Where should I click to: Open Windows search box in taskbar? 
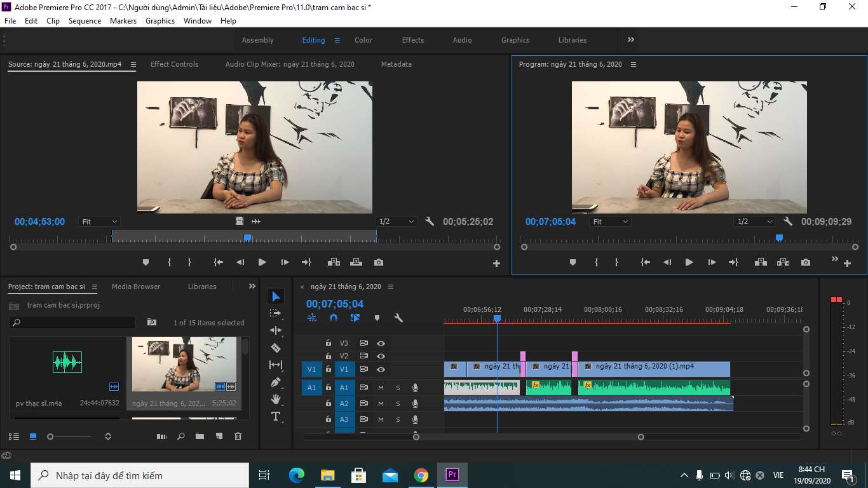tap(140, 475)
